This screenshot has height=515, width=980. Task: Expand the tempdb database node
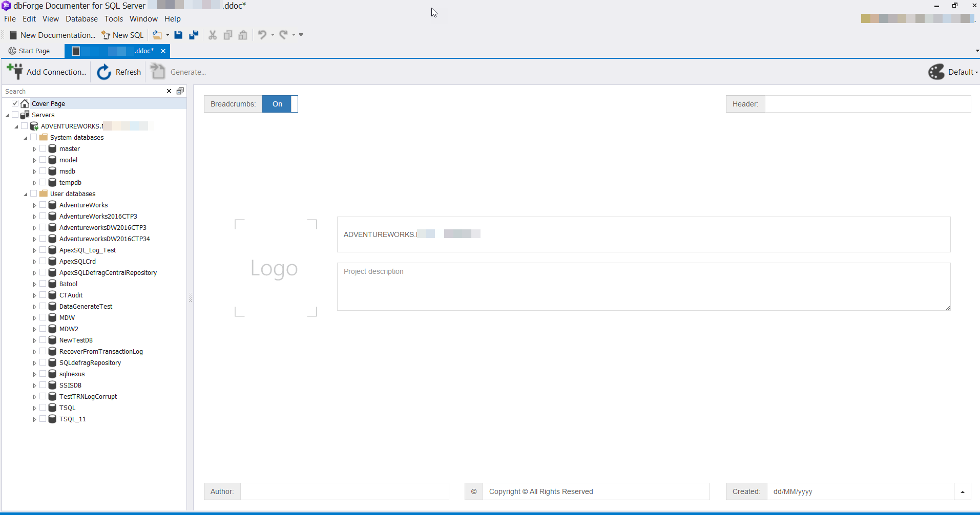coord(35,183)
